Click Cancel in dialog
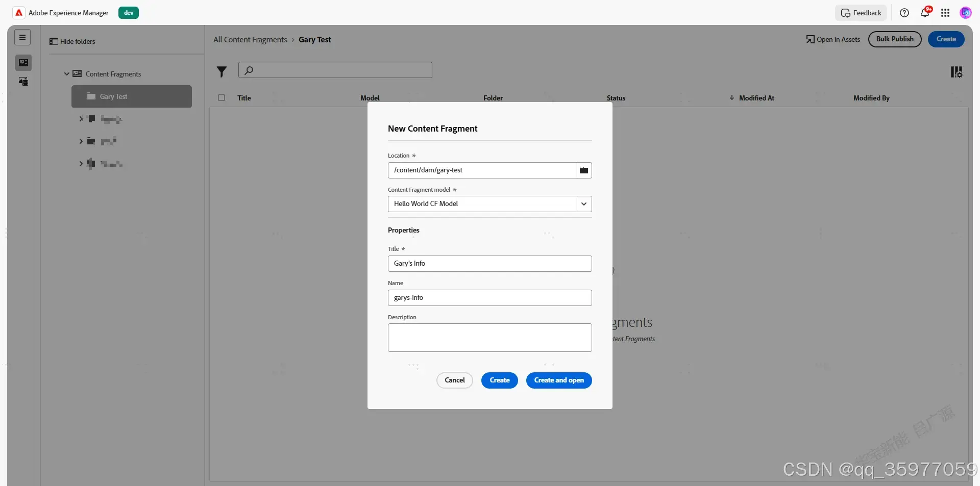Screen dimensions: 980x486 tap(455, 380)
